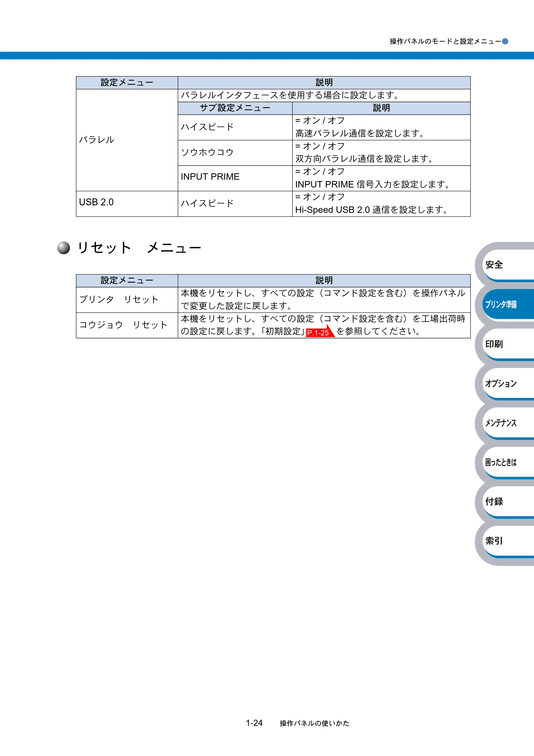Click the 1-24 page number footer
534x756 pixels.
pos(254,723)
